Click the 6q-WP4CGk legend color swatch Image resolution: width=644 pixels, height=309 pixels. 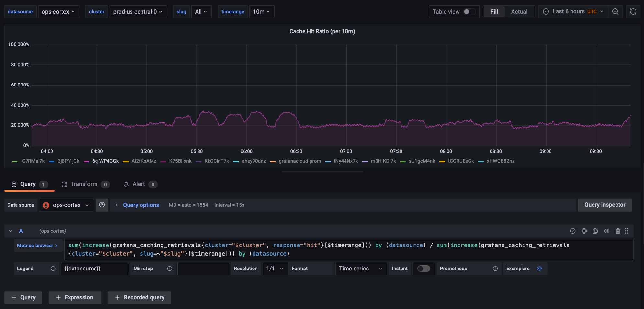pos(86,161)
